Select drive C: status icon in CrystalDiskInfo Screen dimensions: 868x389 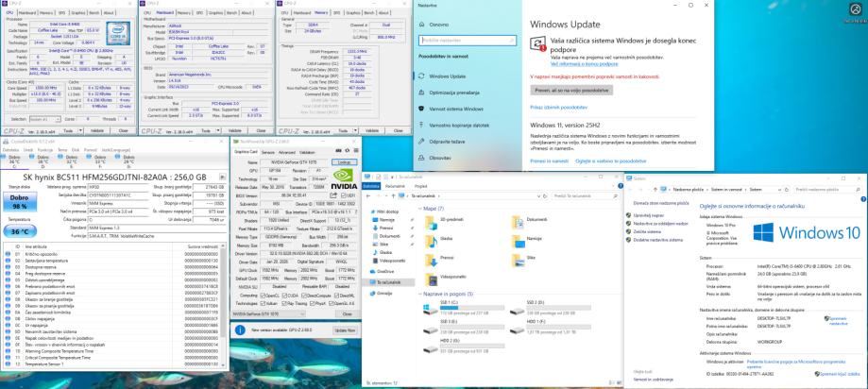pyautogui.click(x=5, y=158)
